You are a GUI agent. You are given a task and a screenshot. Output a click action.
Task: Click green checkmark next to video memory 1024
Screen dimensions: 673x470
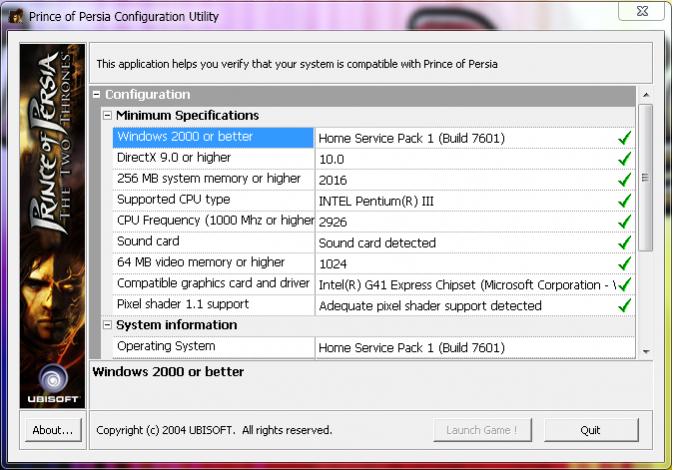[x=625, y=263]
